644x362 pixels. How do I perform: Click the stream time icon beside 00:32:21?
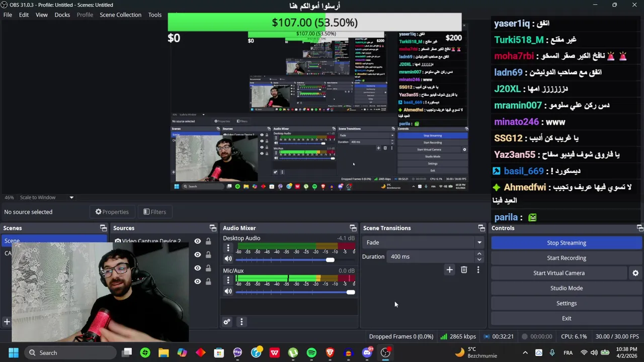coord(487,336)
